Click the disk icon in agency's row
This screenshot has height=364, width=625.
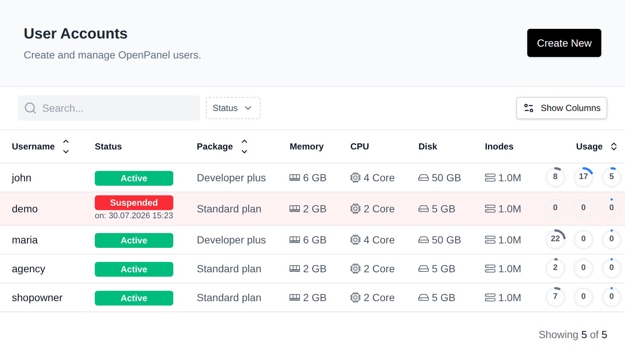pyautogui.click(x=424, y=269)
